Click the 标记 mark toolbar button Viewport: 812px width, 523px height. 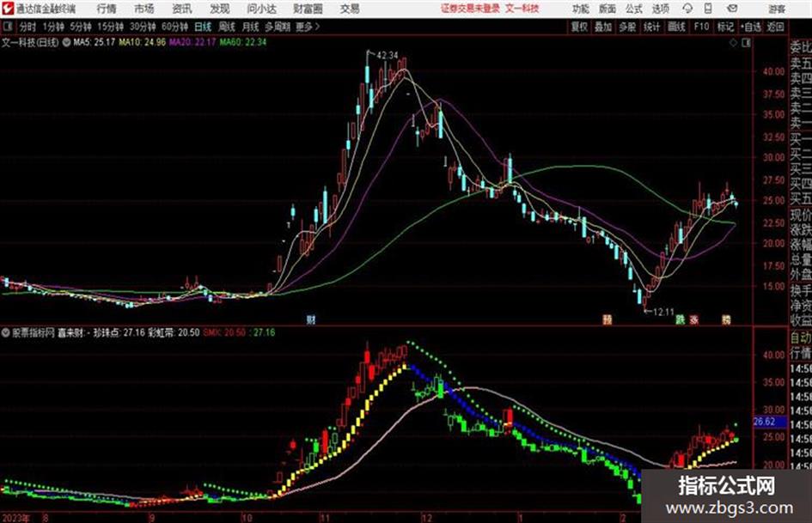(725, 27)
